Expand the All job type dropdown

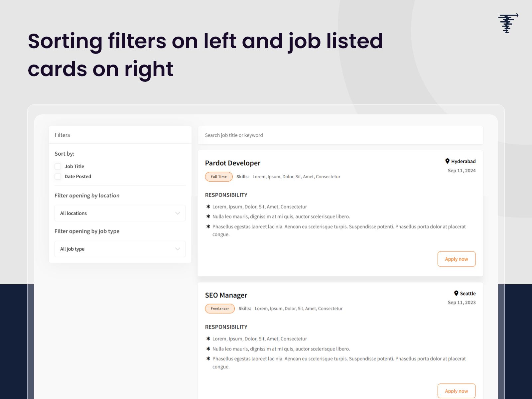(x=120, y=249)
